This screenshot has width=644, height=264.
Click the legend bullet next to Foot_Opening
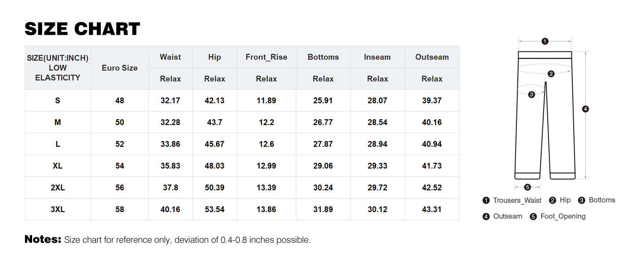(x=534, y=216)
